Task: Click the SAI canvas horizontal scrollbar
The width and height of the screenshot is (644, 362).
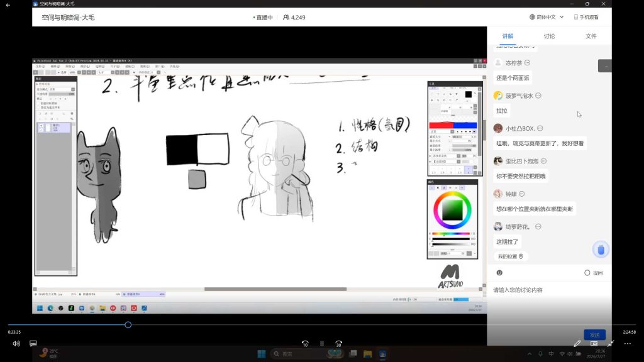Action: tap(275, 289)
